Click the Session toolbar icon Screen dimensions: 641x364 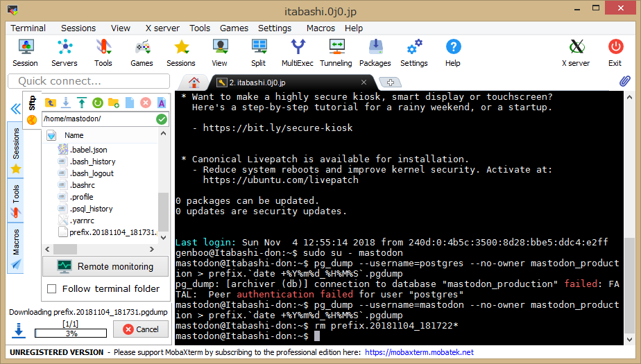(26, 53)
